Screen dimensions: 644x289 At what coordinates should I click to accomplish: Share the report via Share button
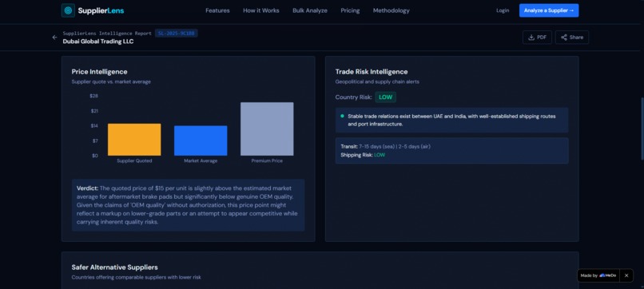pos(572,38)
